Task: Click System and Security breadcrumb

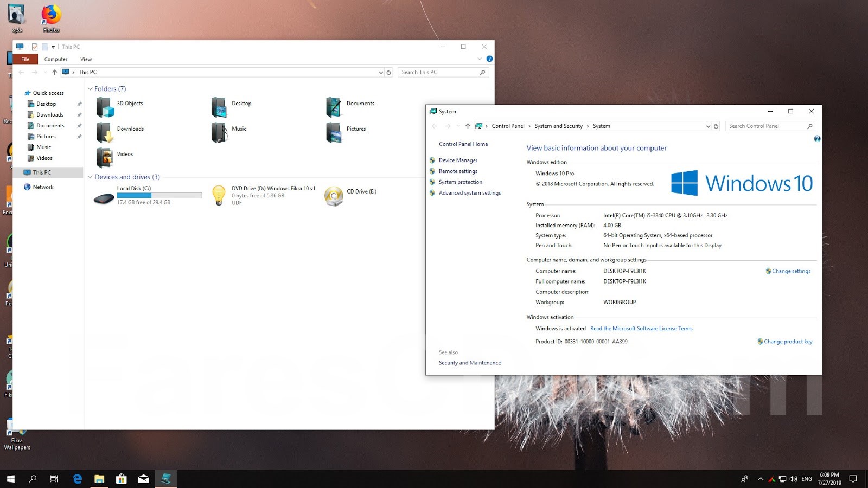Action: coord(558,126)
